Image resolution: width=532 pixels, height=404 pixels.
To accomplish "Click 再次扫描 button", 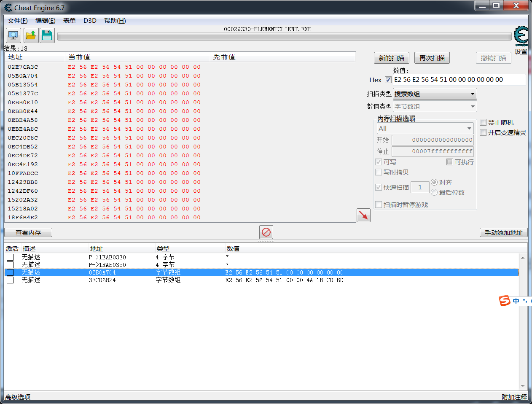I will click(432, 58).
